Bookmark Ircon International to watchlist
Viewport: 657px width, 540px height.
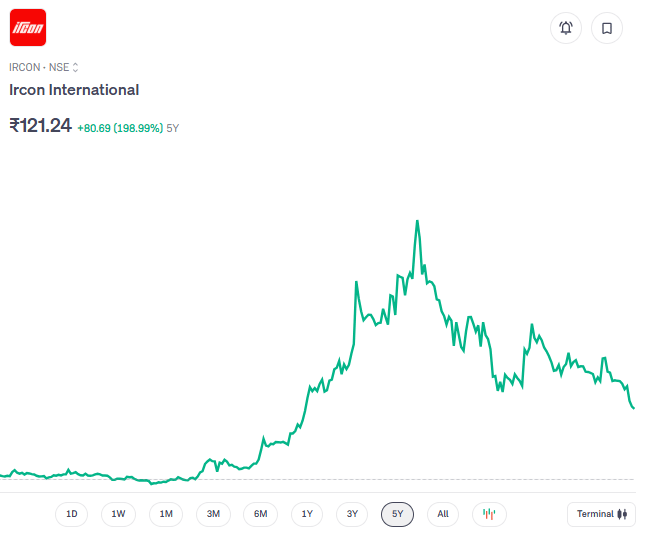point(607,28)
